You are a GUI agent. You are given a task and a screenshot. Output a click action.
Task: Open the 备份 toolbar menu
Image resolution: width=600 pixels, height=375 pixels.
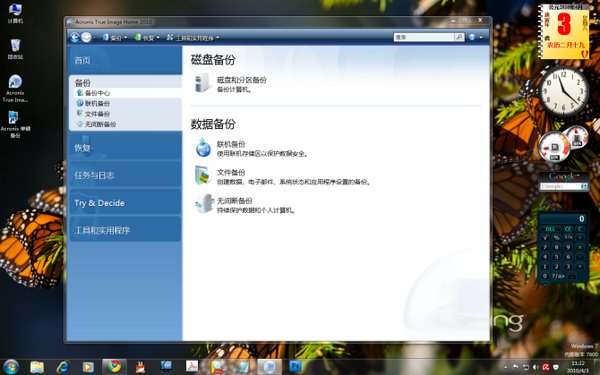114,38
